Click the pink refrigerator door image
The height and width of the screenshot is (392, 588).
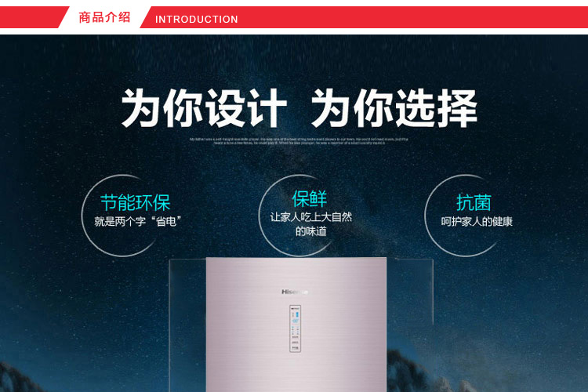(x=296, y=325)
